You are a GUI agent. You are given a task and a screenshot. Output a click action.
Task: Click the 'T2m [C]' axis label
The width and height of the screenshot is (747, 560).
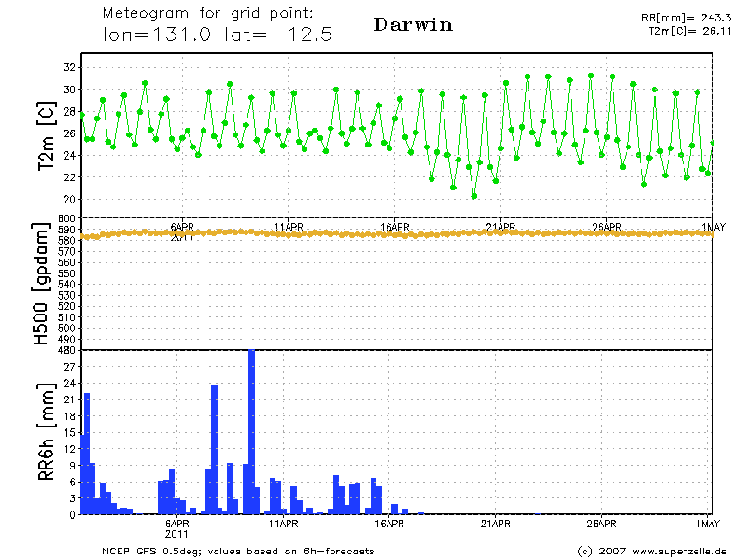click(47, 135)
